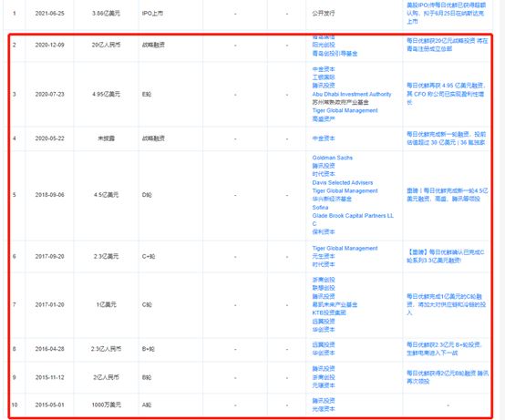Open 光信资本 link in the A轮 row
This screenshot has height=420, width=505.
tap(324, 409)
